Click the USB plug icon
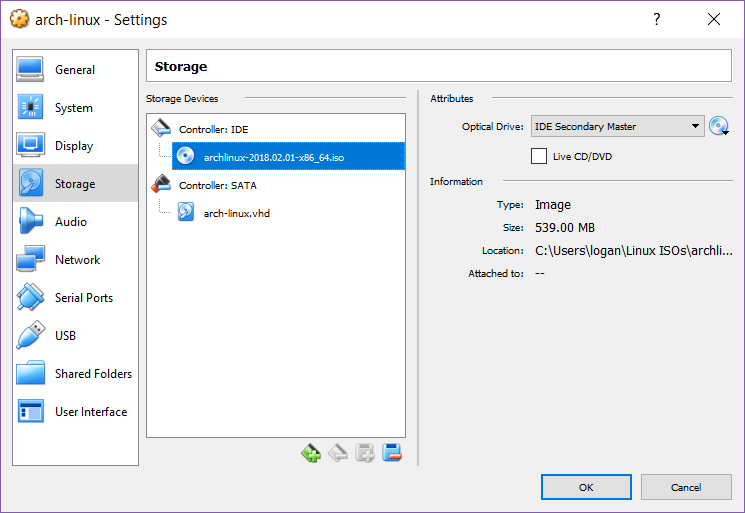Screen dimensions: 745x513 (x=30, y=335)
